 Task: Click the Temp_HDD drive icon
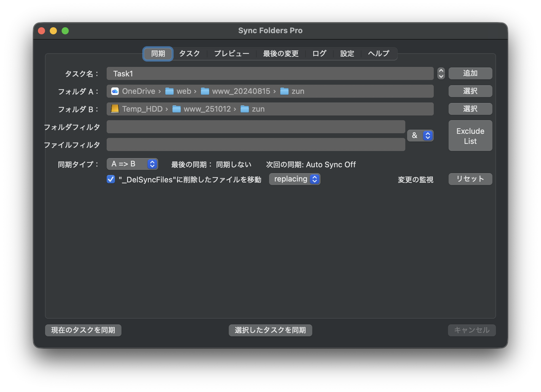pos(115,109)
